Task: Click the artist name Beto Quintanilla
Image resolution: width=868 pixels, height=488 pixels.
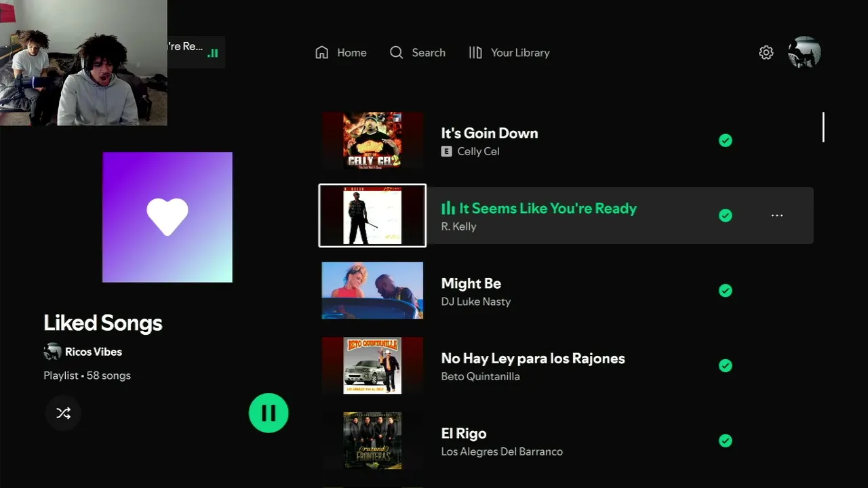Action: (481, 376)
